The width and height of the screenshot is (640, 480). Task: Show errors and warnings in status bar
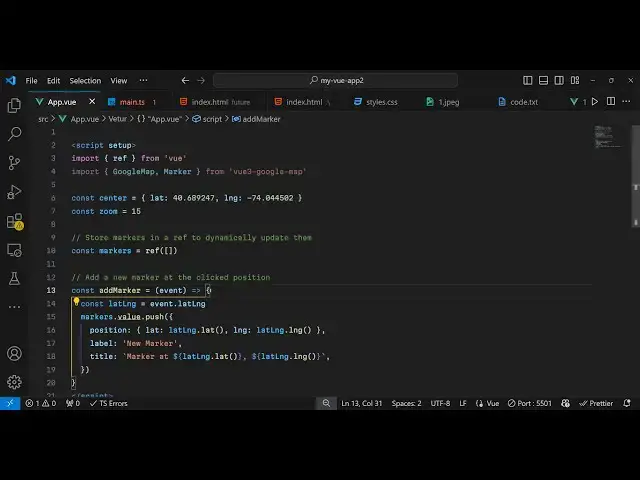[x=40, y=403]
